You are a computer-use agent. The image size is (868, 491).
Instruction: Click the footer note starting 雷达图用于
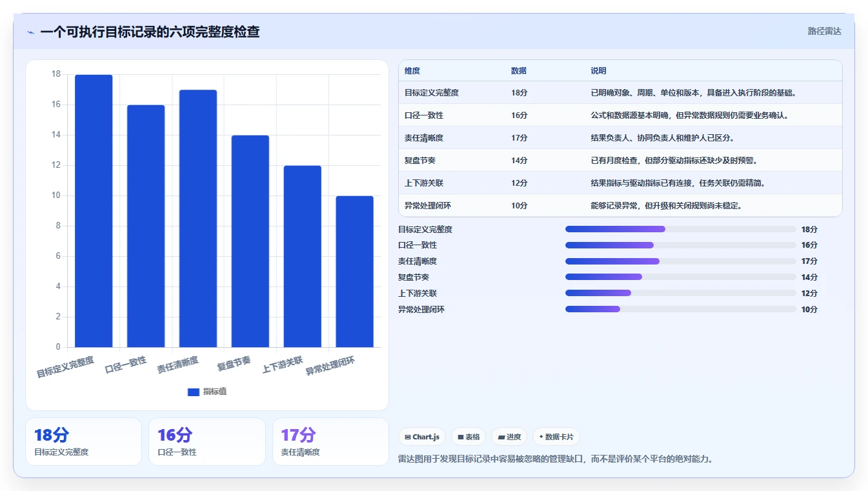[x=556, y=459]
